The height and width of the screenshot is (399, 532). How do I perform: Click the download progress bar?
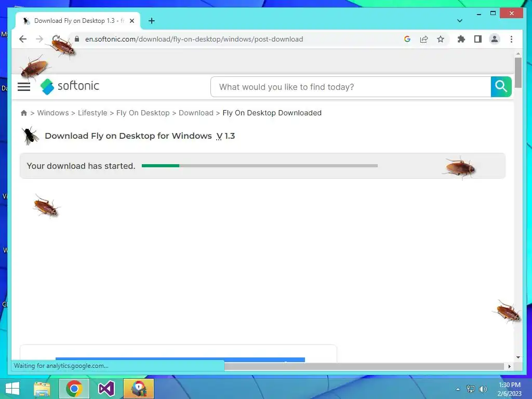(260, 166)
